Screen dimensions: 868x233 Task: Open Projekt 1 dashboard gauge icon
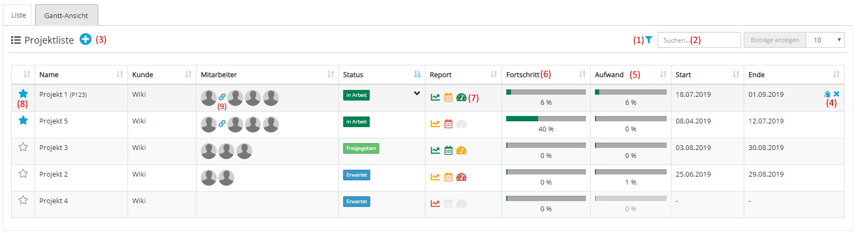(x=461, y=97)
